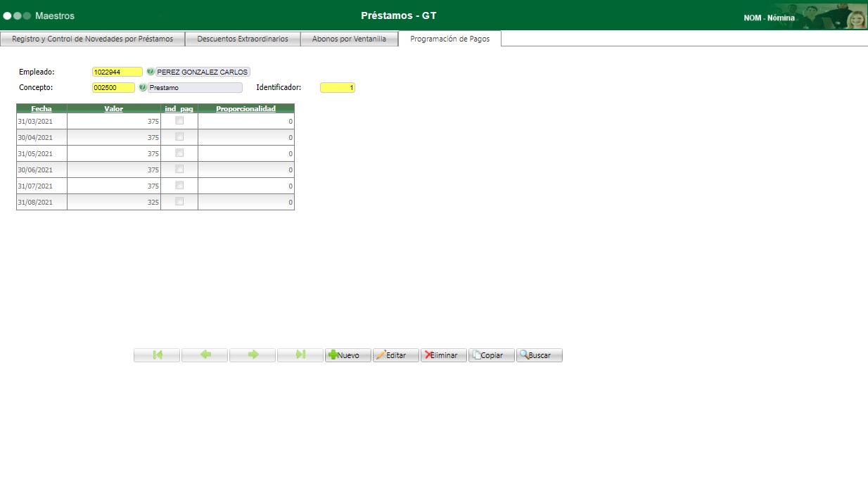Click the Eliminar button
This screenshot has height=491, width=868.
tap(444, 355)
